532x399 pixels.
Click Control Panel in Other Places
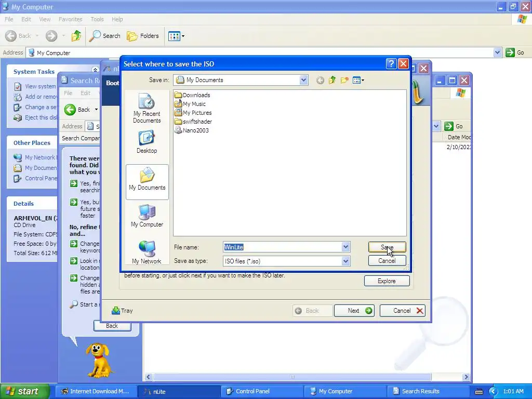[41, 178]
